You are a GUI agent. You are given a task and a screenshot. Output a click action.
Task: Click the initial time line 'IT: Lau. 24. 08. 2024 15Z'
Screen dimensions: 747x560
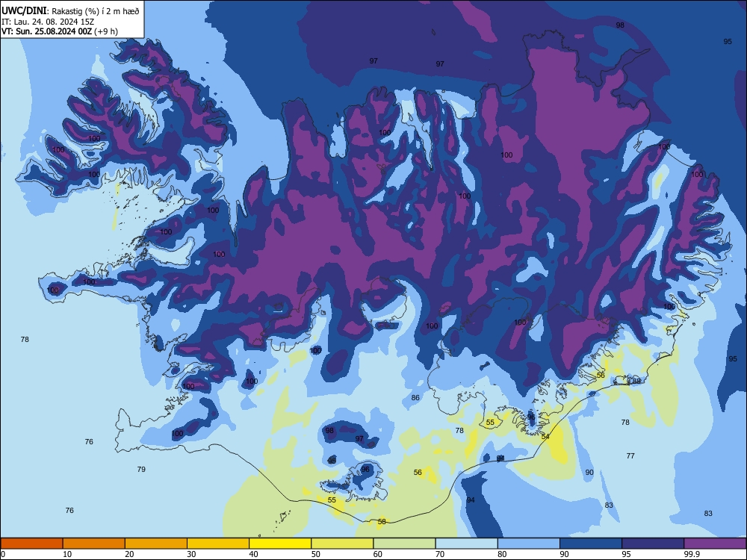[48, 22]
